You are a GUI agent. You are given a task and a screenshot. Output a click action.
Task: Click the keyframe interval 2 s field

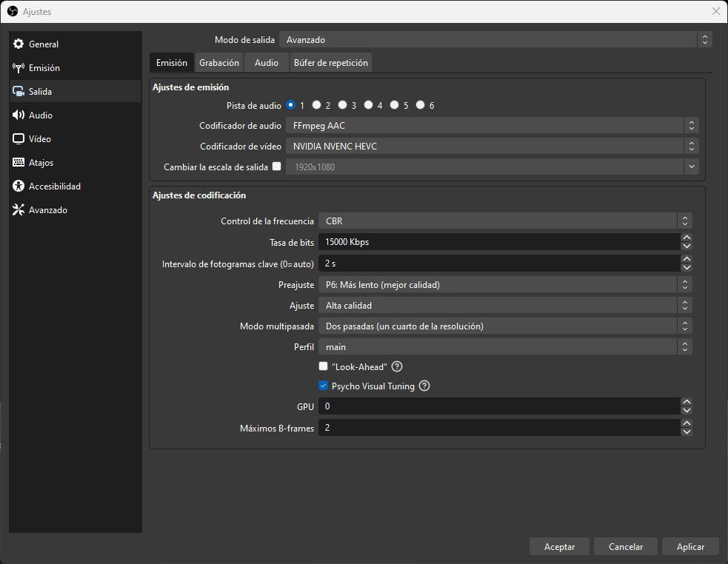(500, 263)
